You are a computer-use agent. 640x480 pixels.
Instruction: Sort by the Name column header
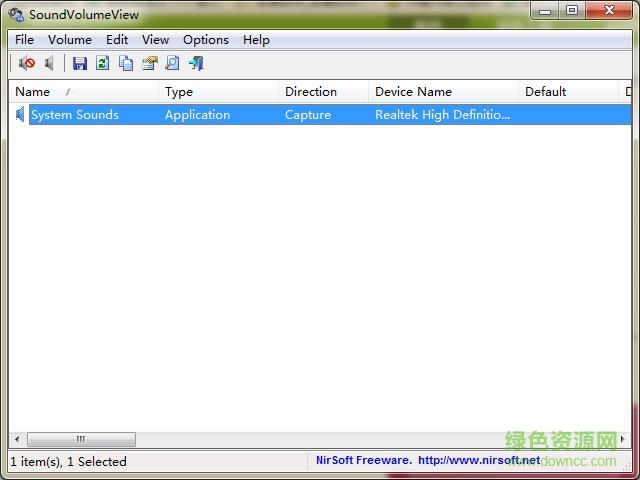(83, 92)
